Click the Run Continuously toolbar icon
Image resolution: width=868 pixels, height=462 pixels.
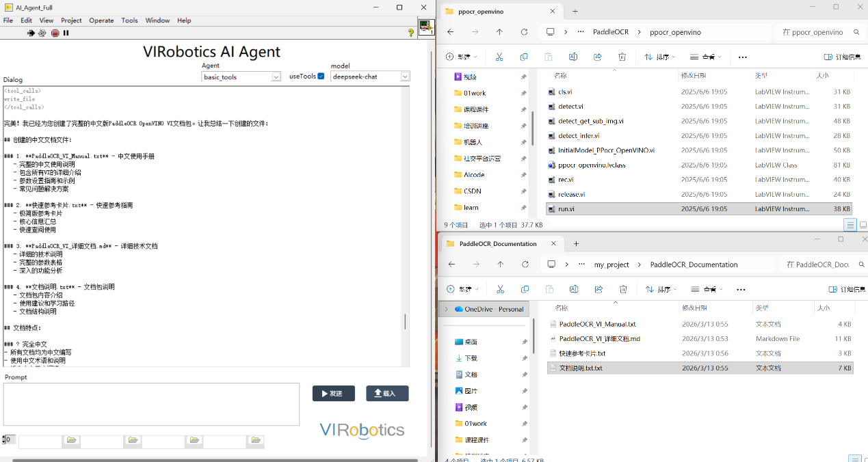42,33
